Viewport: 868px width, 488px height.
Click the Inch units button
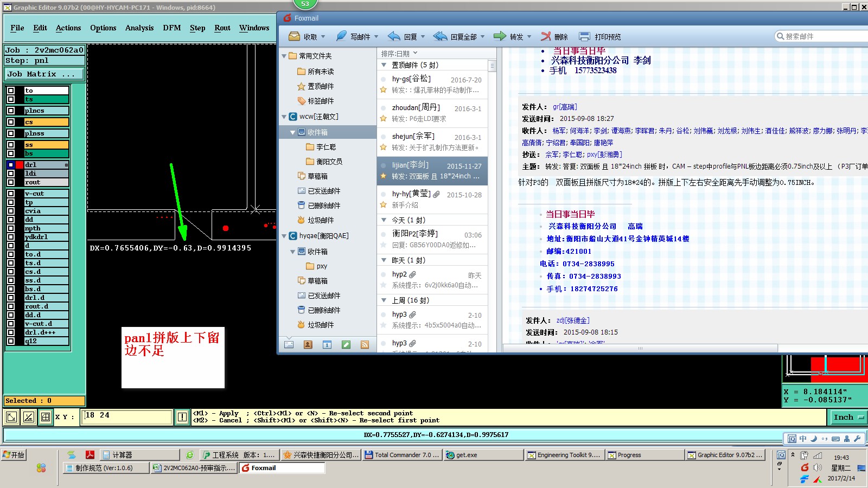848,417
